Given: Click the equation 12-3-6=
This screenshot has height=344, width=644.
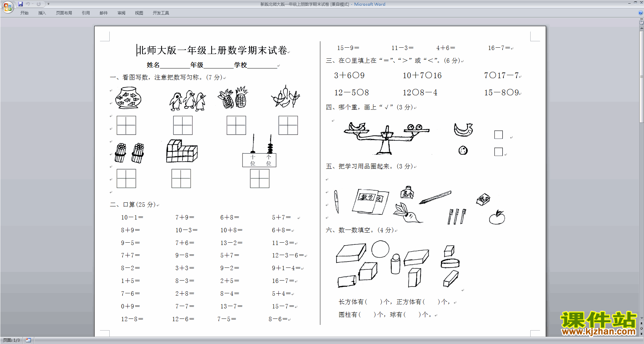Looking at the screenshot, I should 288,255.
